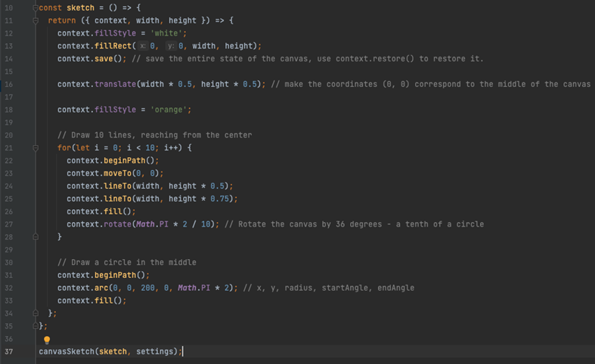Screen dimensions: 595x364
Task: Click Math in the rotate call on line 27
Action: click(x=145, y=224)
